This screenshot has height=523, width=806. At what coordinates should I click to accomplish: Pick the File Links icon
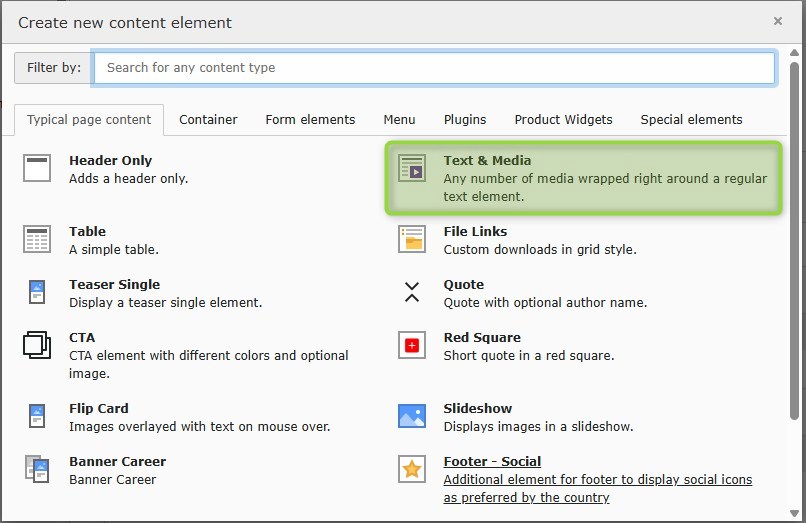tap(412, 240)
